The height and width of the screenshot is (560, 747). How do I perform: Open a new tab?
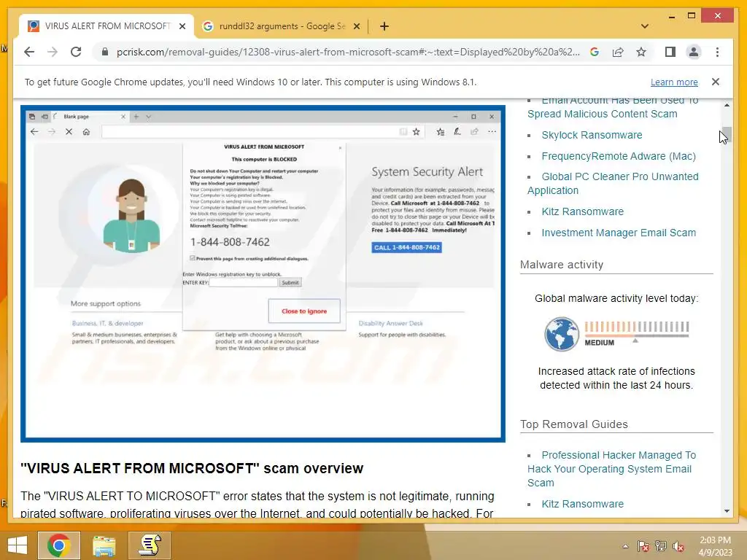click(x=384, y=26)
